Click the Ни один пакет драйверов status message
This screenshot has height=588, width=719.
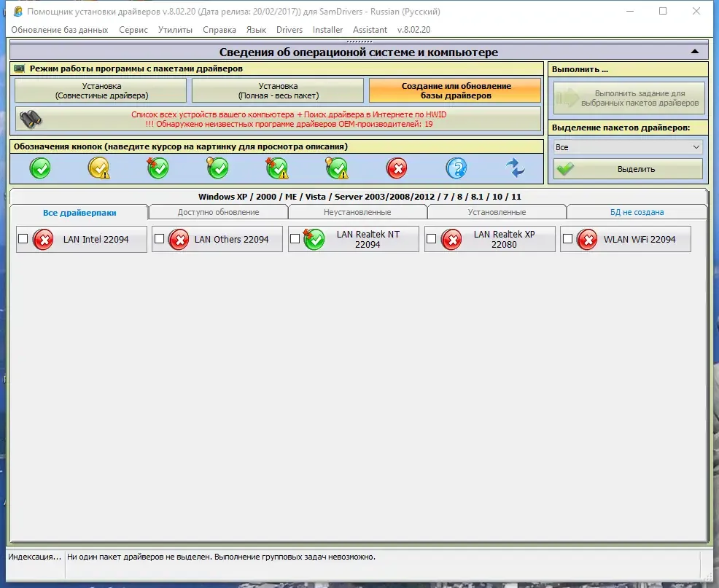[221, 557]
